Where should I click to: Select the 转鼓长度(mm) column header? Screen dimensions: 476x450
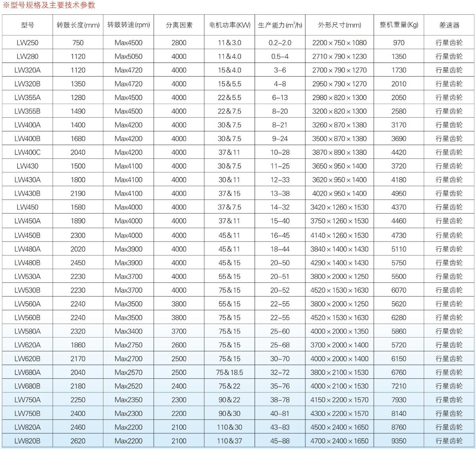tap(78, 25)
